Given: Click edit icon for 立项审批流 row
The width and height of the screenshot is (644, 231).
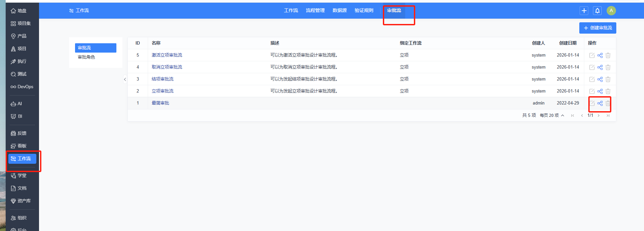Looking at the screenshot, I should tap(592, 91).
